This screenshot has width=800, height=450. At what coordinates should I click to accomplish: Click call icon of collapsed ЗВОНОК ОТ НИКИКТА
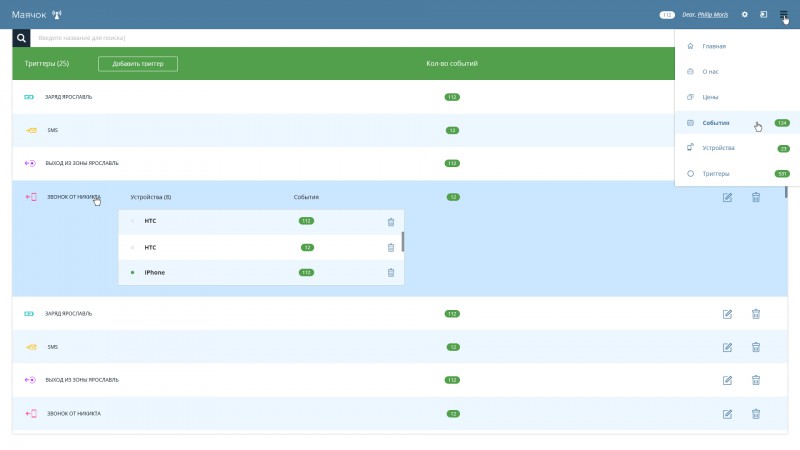click(31, 414)
